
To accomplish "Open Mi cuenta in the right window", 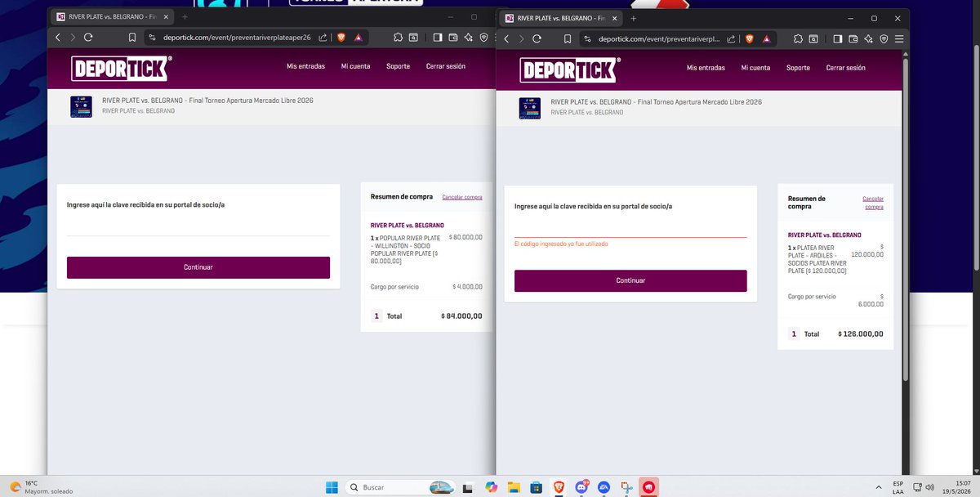I will click(755, 68).
